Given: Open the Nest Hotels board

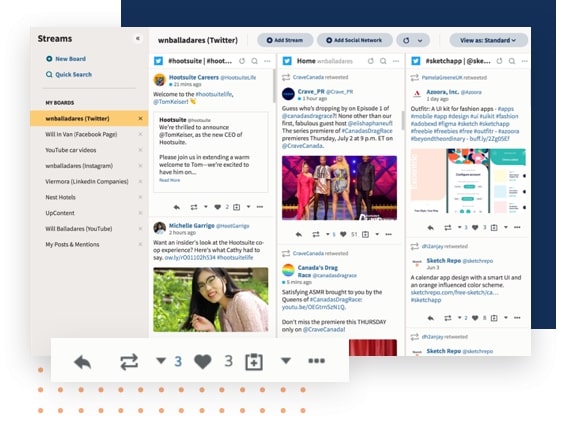Looking at the screenshot, I should pos(60,197).
